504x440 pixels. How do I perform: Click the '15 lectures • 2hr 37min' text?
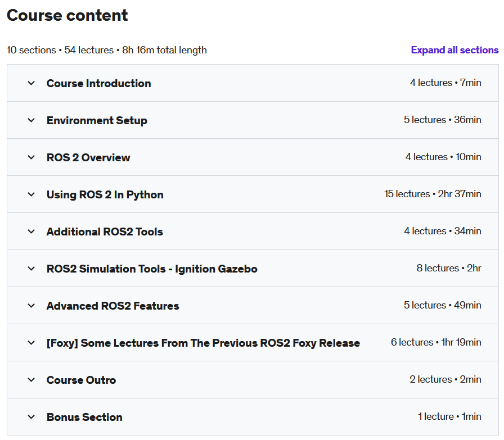click(x=433, y=194)
